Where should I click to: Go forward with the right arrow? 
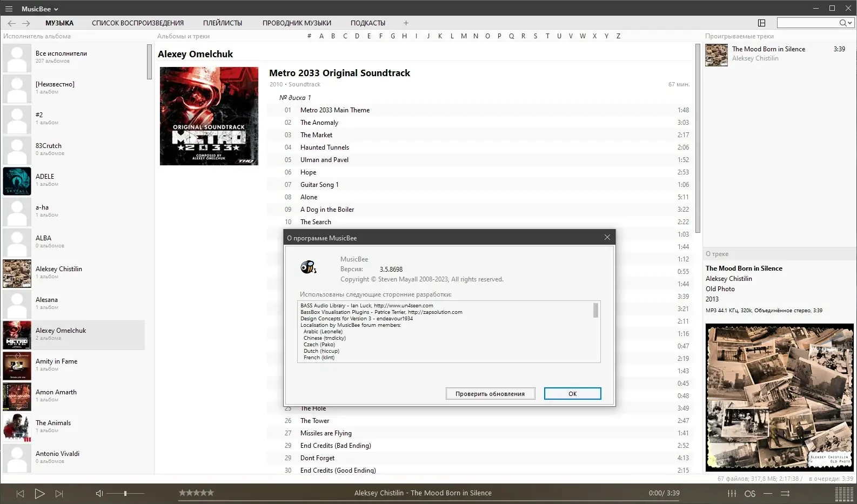pyautogui.click(x=26, y=23)
